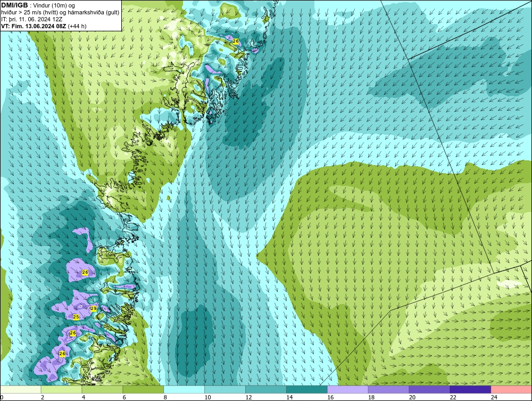Click the legend scale value 10

(x=207, y=397)
